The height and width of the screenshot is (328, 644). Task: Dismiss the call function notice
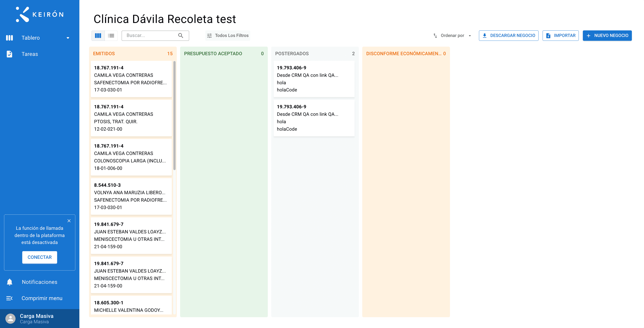coord(69,221)
